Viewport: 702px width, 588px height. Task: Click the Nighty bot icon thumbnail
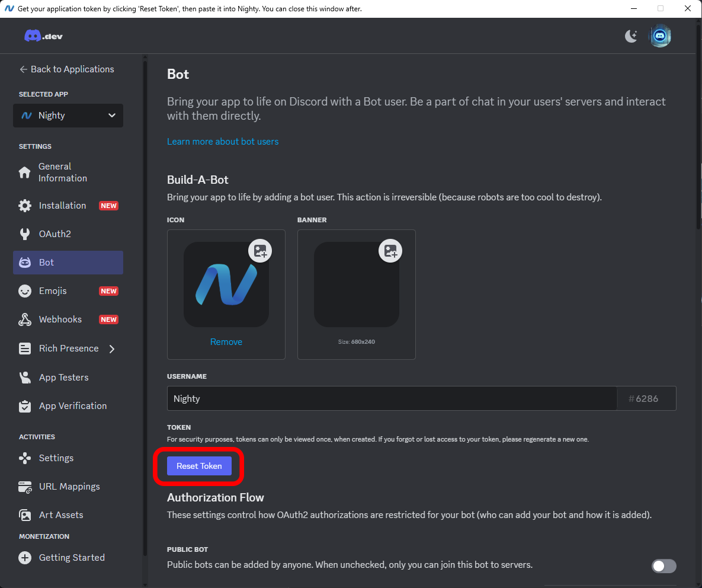point(226,285)
